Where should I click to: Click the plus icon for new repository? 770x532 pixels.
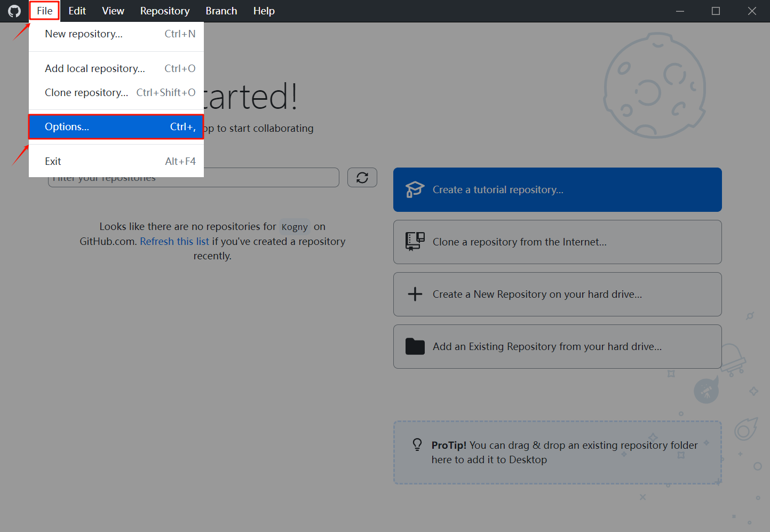click(x=415, y=294)
